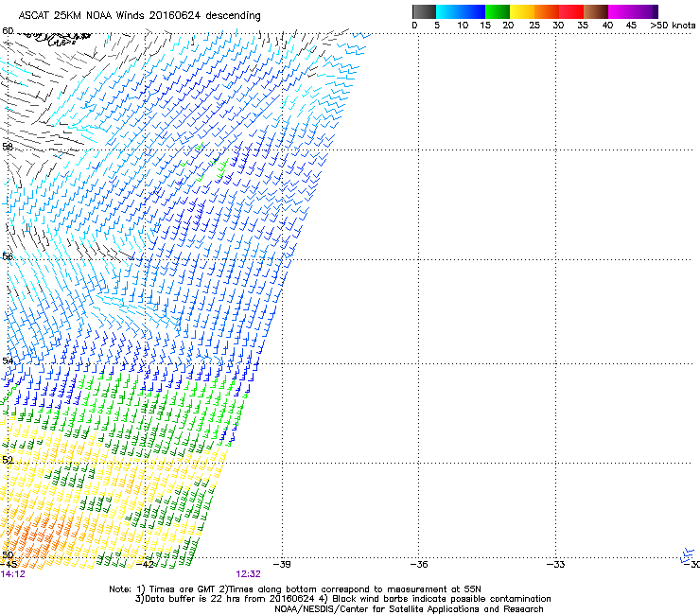Click the '58' latitude label
The image size is (700, 615).
8,147
